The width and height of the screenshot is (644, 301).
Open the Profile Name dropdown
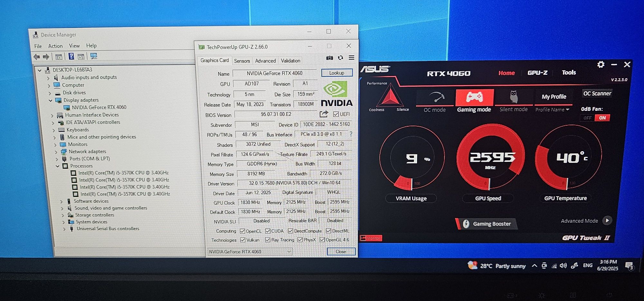[x=552, y=110]
